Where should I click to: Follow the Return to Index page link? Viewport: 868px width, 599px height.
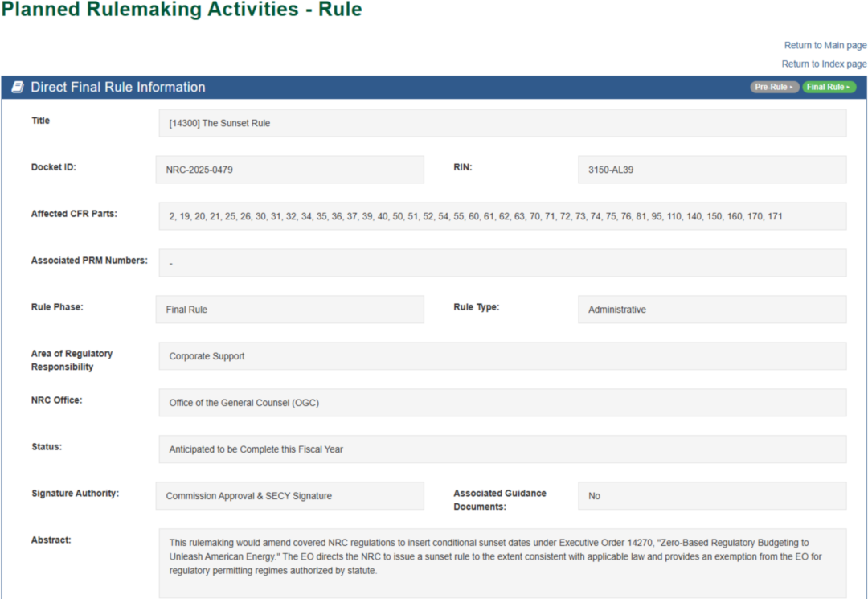[824, 64]
